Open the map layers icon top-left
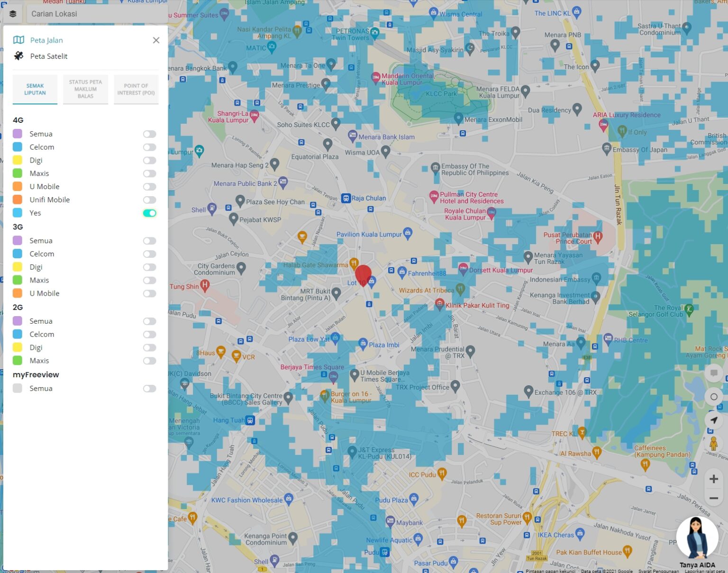The image size is (728, 573). [12, 14]
